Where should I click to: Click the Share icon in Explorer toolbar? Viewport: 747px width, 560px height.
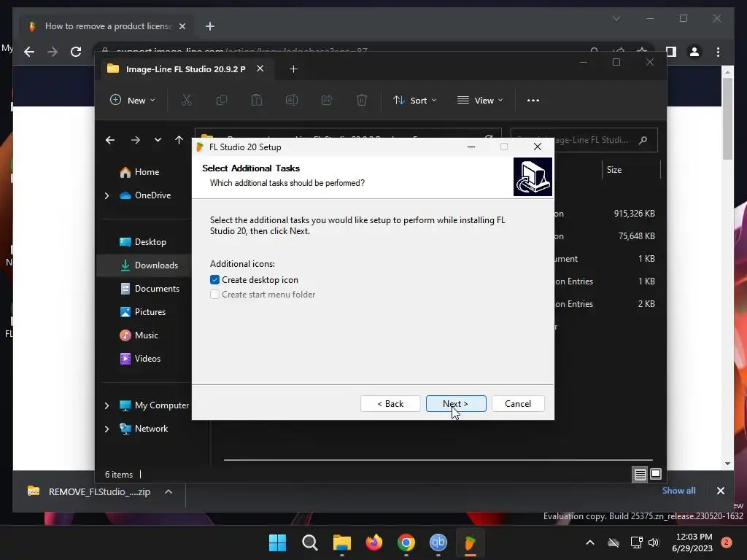[x=326, y=100]
